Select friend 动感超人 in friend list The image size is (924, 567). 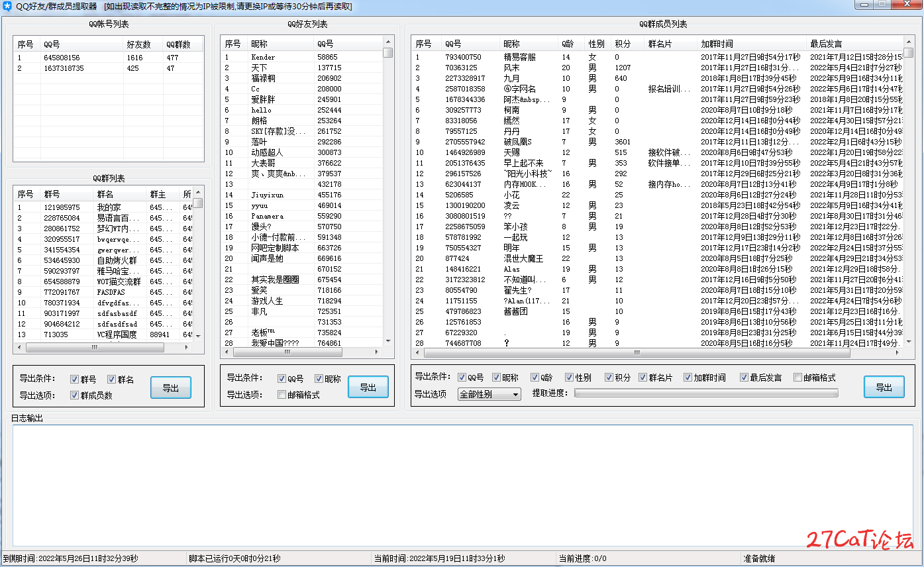[302, 152]
